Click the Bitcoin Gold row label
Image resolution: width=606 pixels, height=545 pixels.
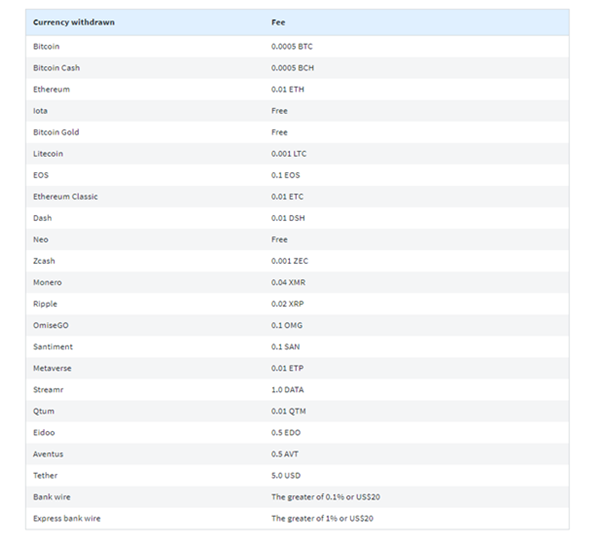(x=56, y=132)
